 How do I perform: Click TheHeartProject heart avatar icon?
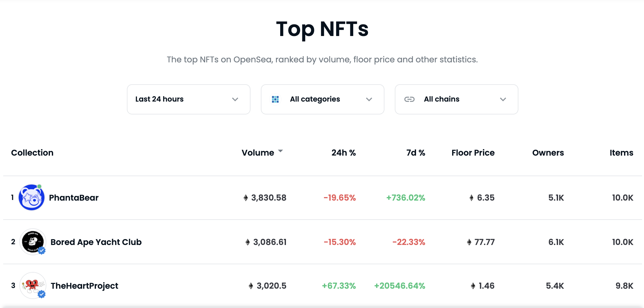pyautogui.click(x=33, y=285)
